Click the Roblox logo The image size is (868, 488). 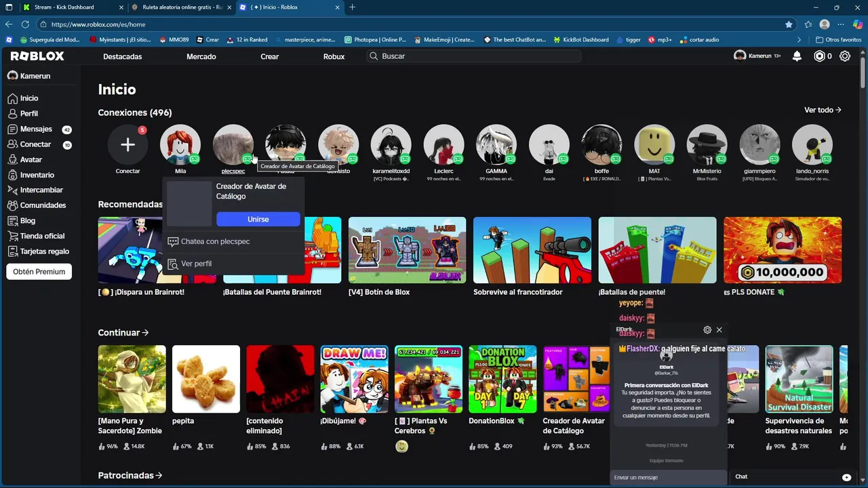coord(37,56)
